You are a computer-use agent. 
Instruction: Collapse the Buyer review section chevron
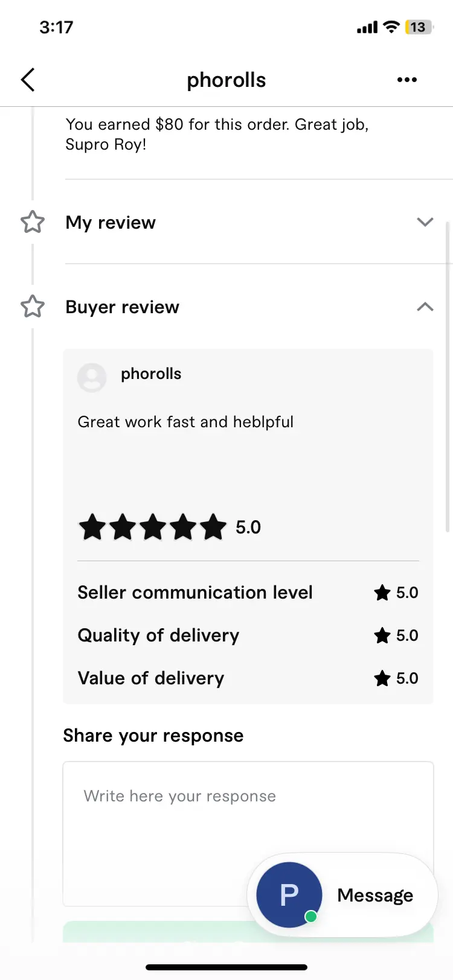[x=425, y=307]
